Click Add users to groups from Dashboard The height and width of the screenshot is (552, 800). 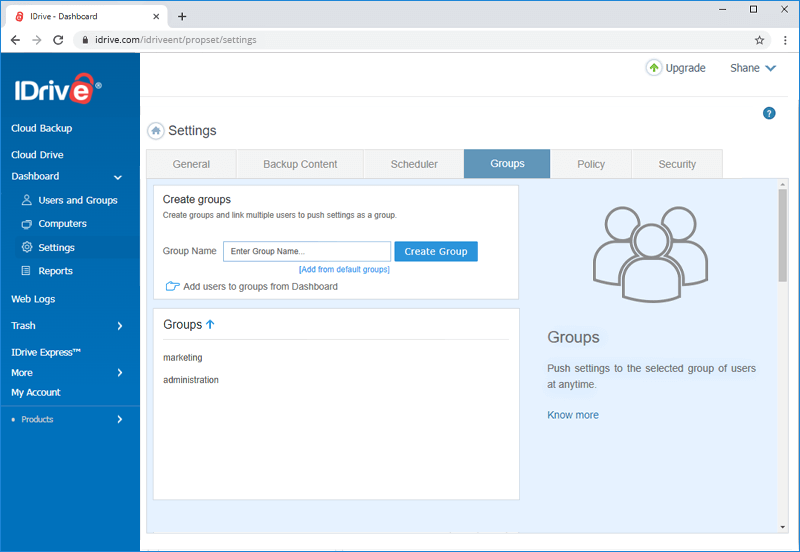tap(260, 287)
